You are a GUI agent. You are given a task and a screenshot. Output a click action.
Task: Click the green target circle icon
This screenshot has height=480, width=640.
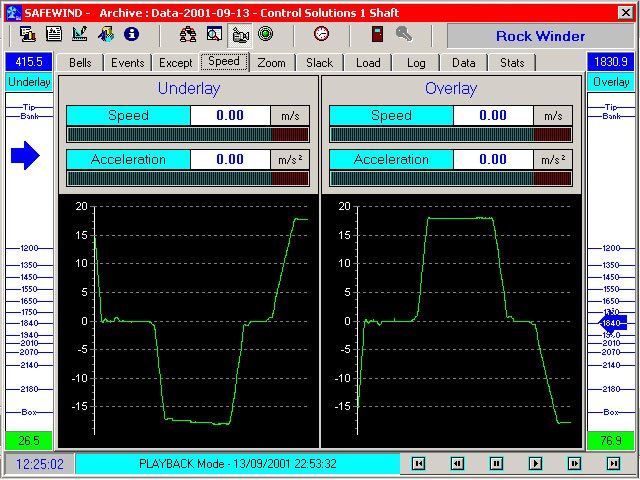pyautogui.click(x=266, y=33)
